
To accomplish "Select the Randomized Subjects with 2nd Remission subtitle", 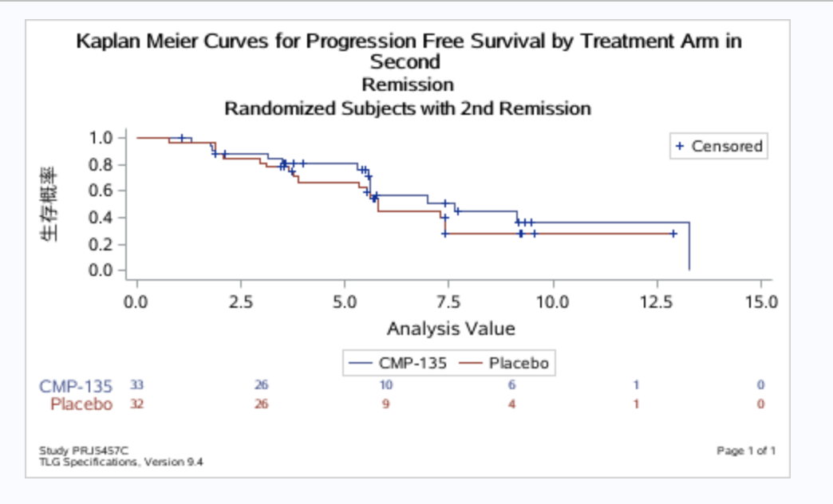I will click(x=408, y=108).
